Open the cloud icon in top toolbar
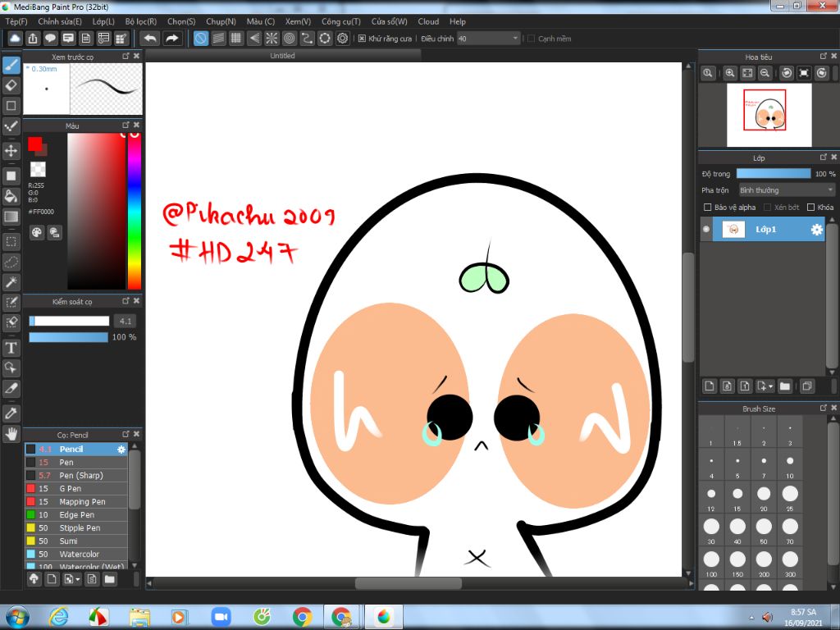The height and width of the screenshot is (630, 840). 15,39
